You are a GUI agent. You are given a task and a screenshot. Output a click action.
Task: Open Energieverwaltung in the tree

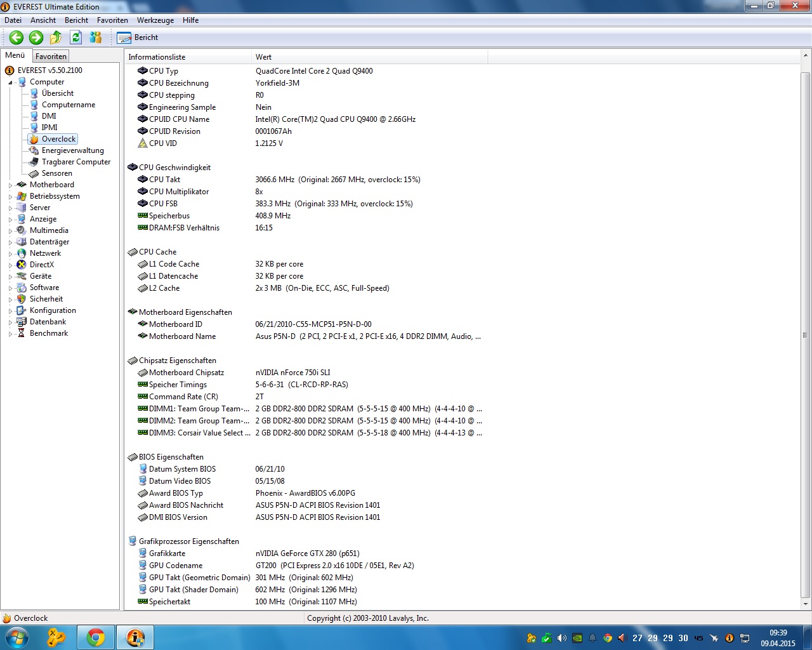click(72, 150)
